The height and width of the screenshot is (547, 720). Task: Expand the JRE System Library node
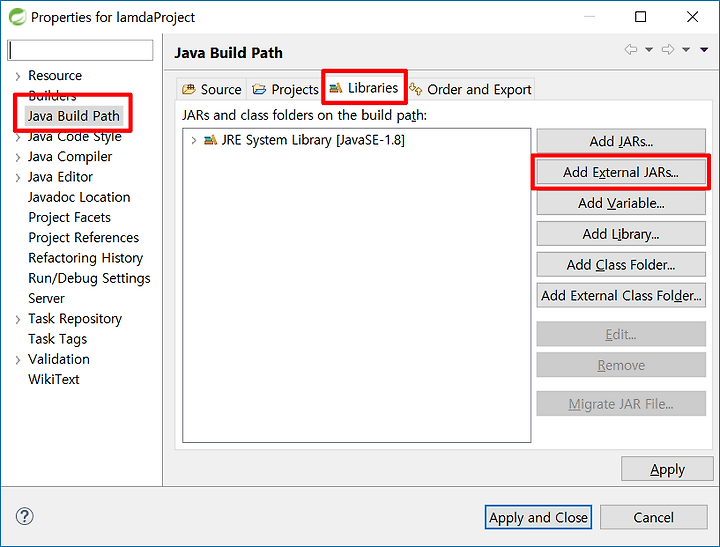pos(194,140)
